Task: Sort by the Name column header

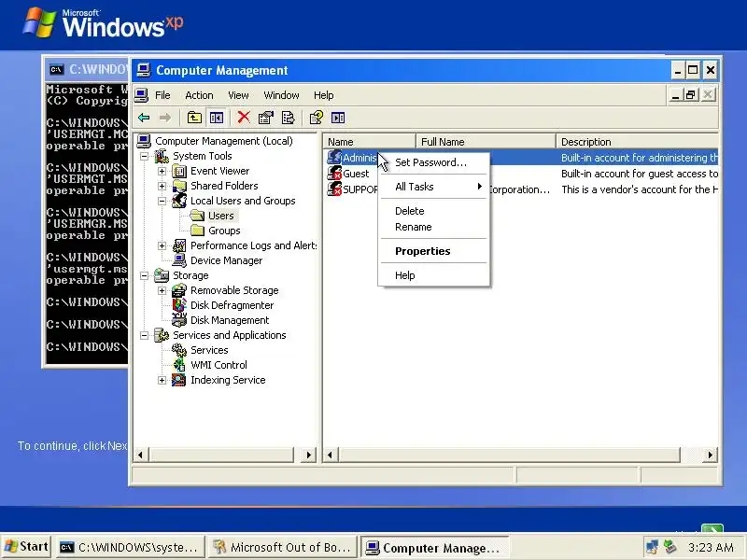Action: (369, 142)
